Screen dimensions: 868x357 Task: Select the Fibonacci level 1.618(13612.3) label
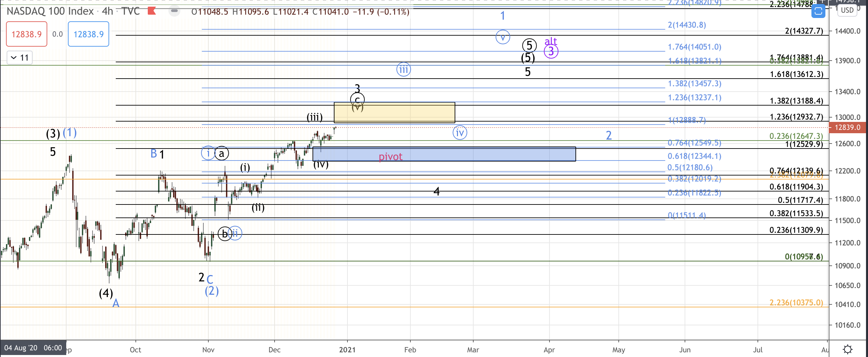(x=796, y=74)
